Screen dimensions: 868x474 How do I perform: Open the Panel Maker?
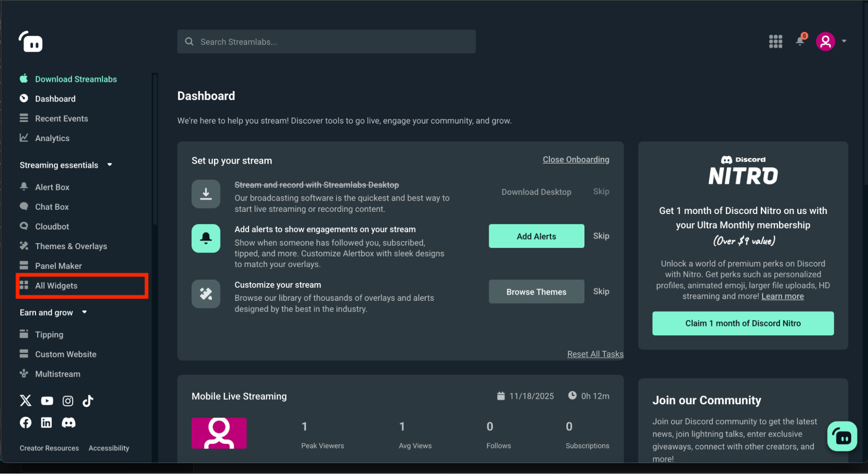[58, 266]
